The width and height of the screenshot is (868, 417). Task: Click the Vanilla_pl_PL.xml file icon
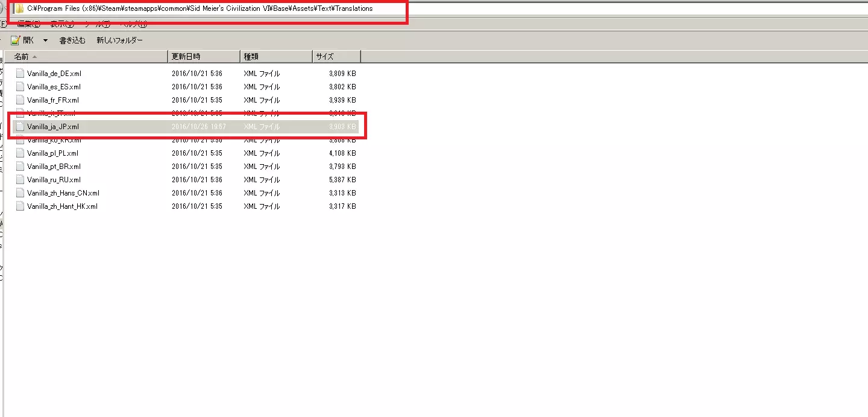pos(20,153)
